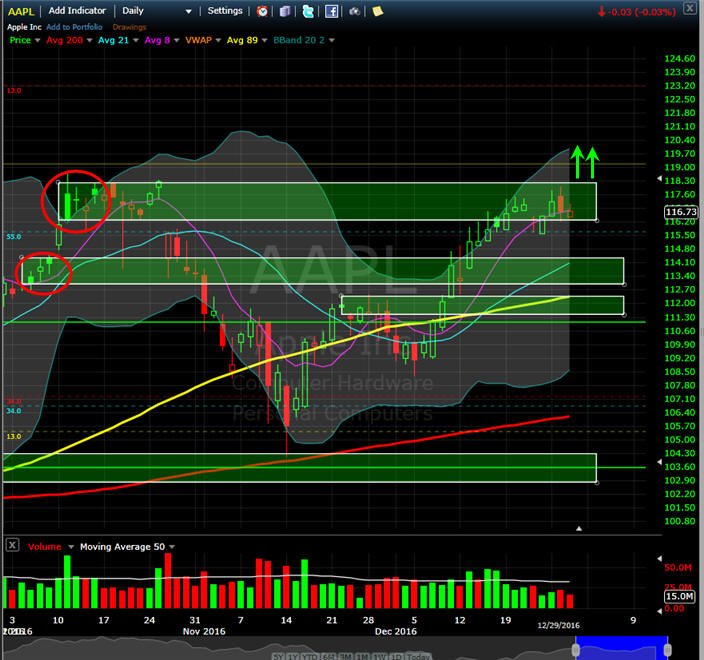Expand the Moving Average 50 dropdown
704x660 pixels.
pos(172,547)
